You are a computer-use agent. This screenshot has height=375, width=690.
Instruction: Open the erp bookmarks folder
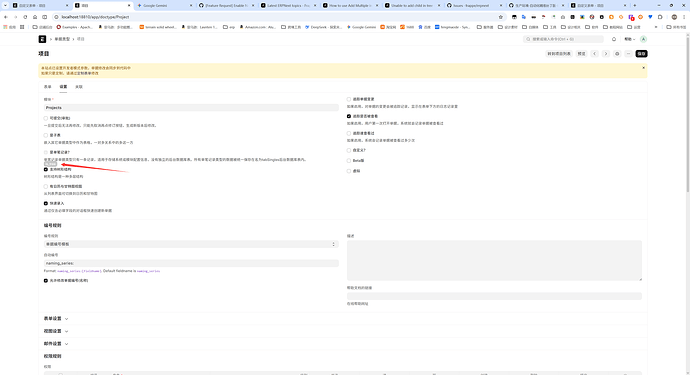229,27
